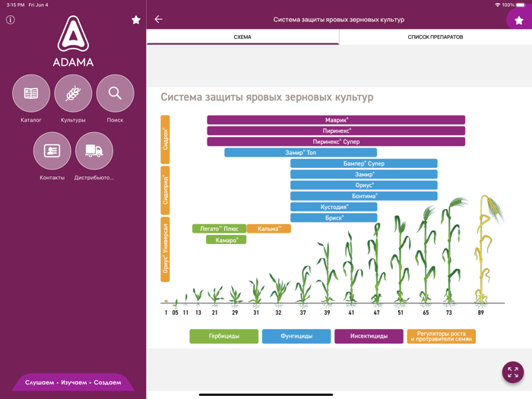Go back using the arrow icon

158,19
